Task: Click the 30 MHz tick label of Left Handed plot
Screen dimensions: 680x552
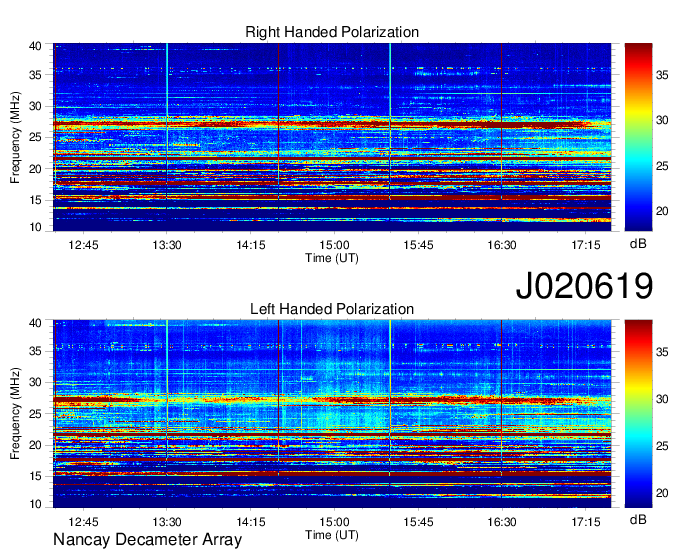Action: 36,383
